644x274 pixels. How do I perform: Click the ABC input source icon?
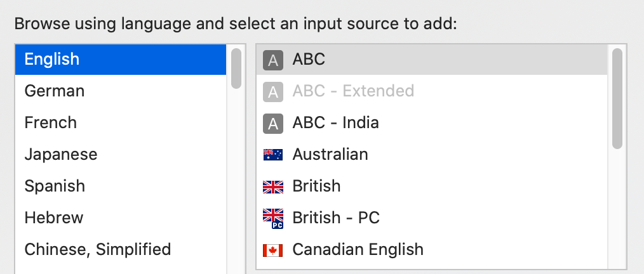pos(272,60)
